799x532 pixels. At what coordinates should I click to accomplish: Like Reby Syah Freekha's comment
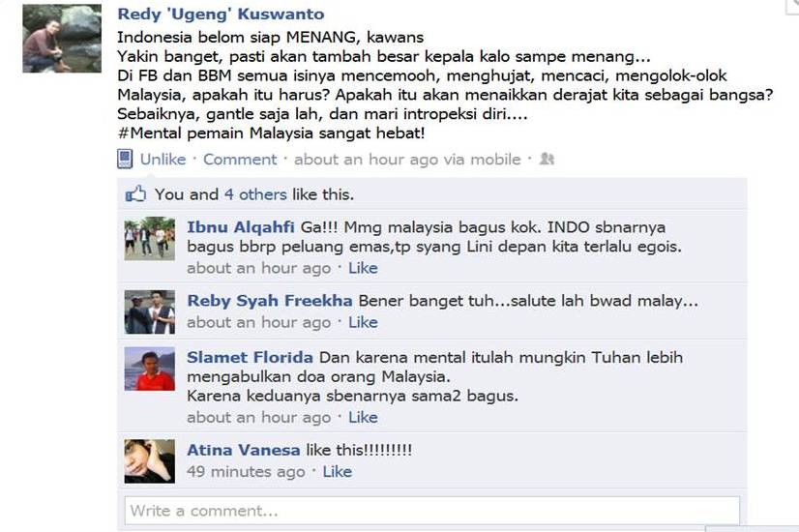[363, 322]
